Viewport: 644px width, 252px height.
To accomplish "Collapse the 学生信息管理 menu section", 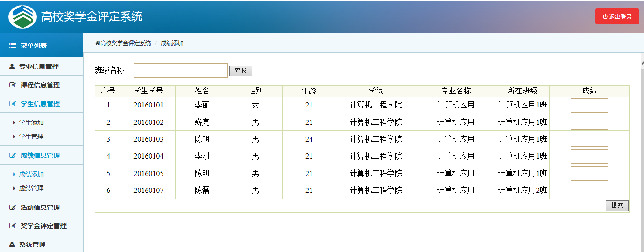I will coord(42,104).
